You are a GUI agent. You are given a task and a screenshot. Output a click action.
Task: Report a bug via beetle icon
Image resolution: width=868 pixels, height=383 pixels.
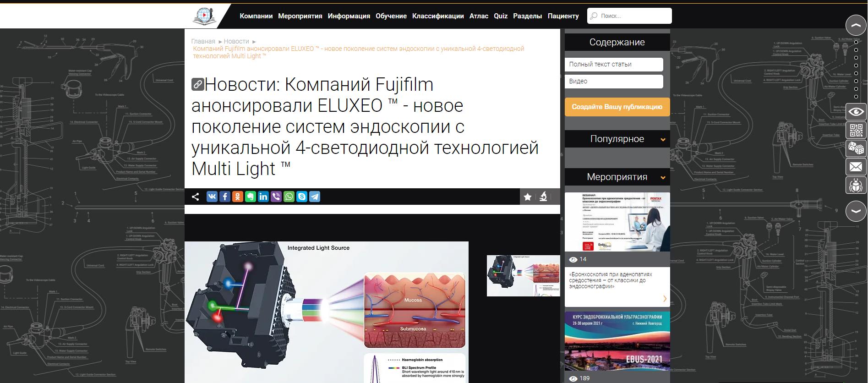coord(856,186)
